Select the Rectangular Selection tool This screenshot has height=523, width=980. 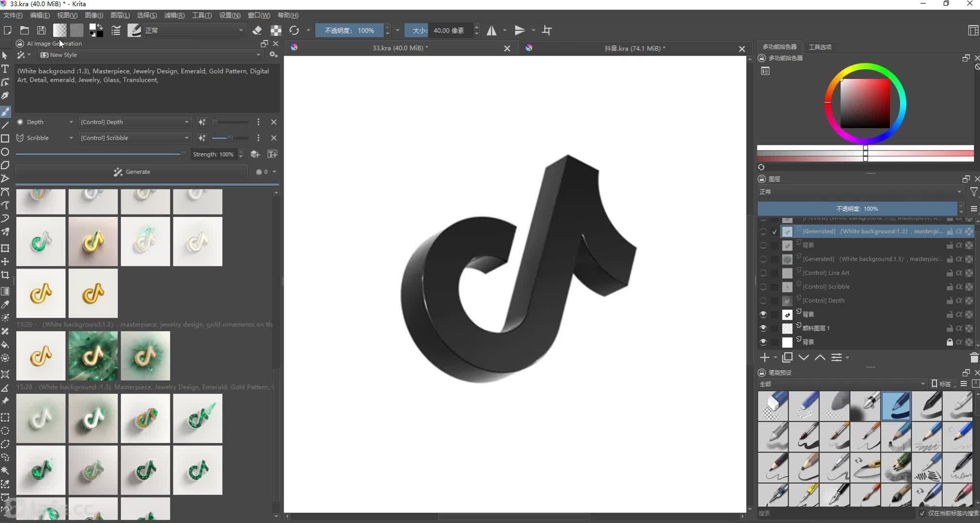tap(5, 417)
